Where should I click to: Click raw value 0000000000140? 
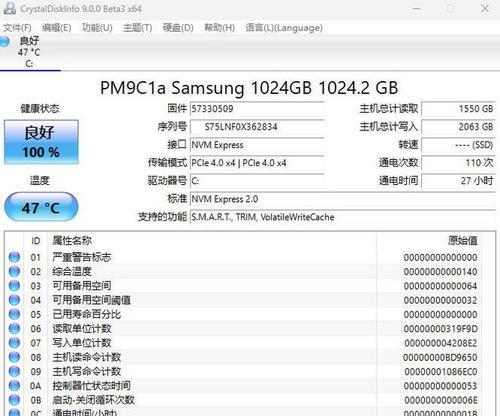click(x=441, y=271)
